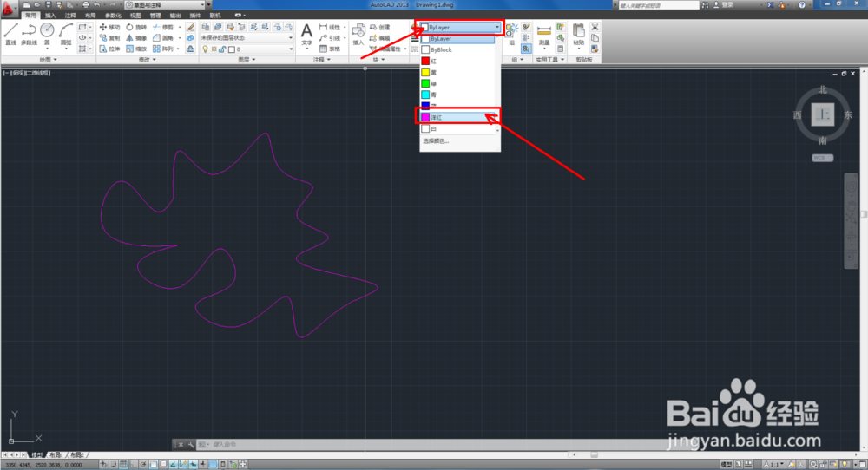Choose the Fillet (圆角) command
Viewport: 868px width, 470px height.
[163, 37]
